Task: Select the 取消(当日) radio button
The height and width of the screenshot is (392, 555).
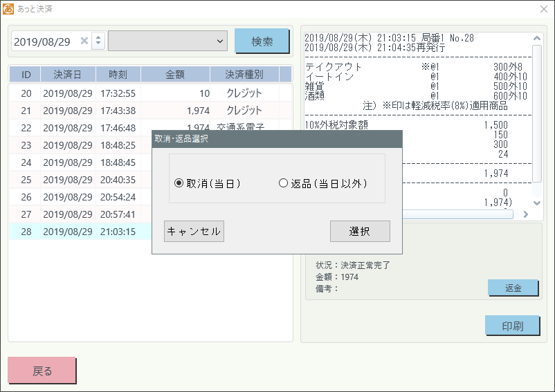Action: point(179,183)
